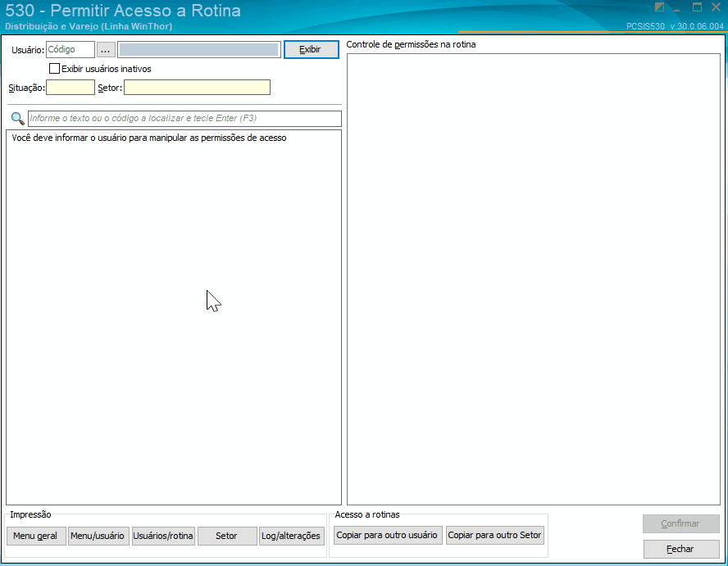Click the Fechar button
Viewport: 728px width, 566px height.
(x=681, y=549)
